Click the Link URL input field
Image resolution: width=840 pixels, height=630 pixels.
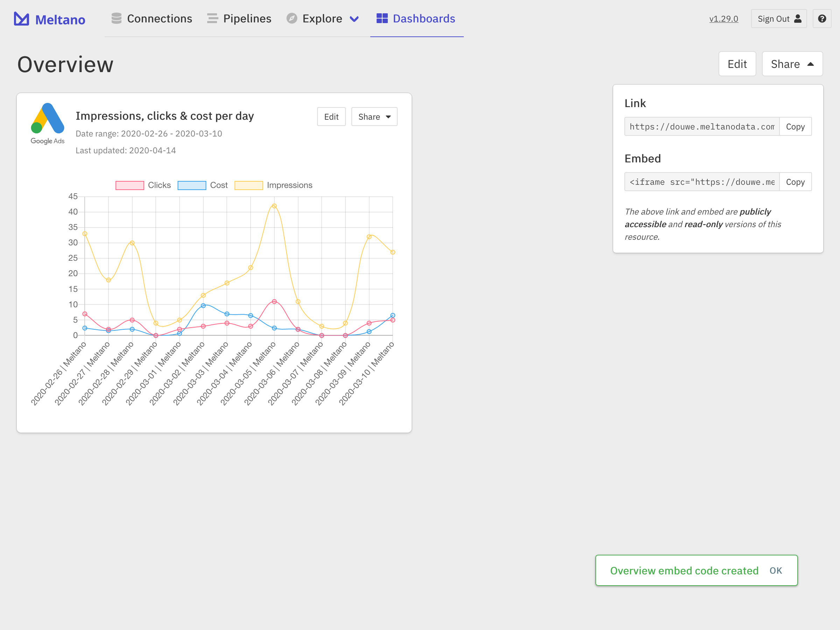701,126
